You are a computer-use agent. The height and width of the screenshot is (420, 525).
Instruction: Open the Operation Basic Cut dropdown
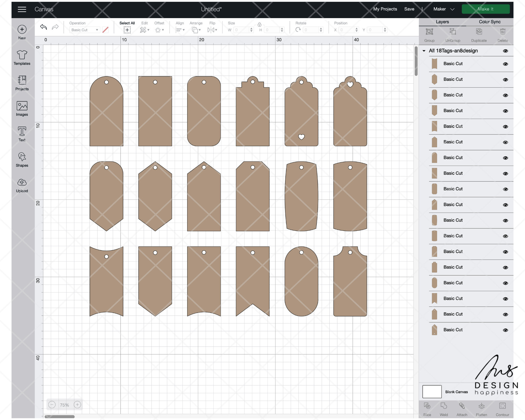click(x=85, y=30)
